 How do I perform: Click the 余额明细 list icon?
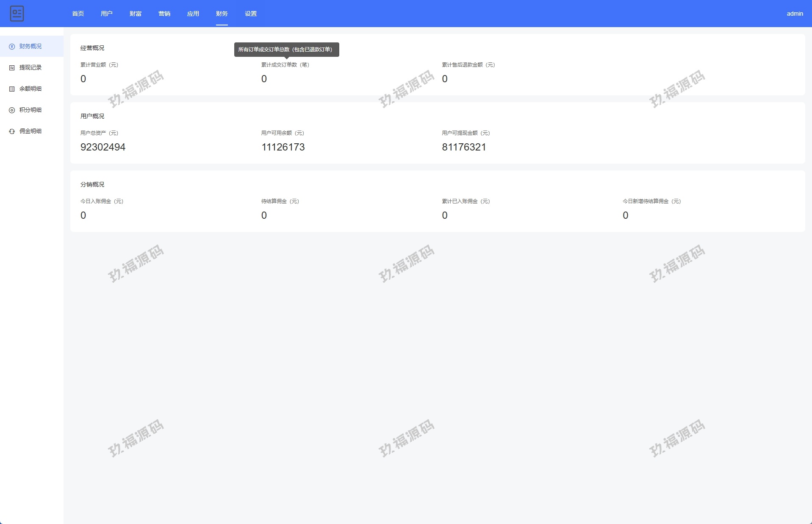[x=12, y=89]
